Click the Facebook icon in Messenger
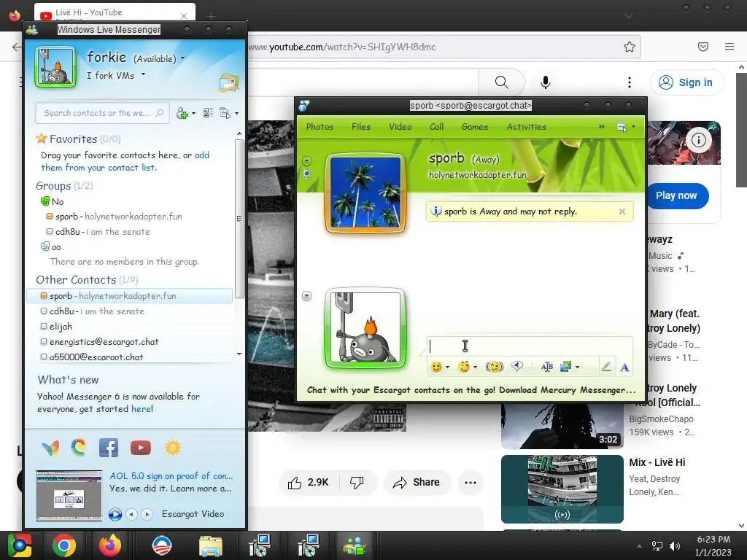 [x=109, y=448]
